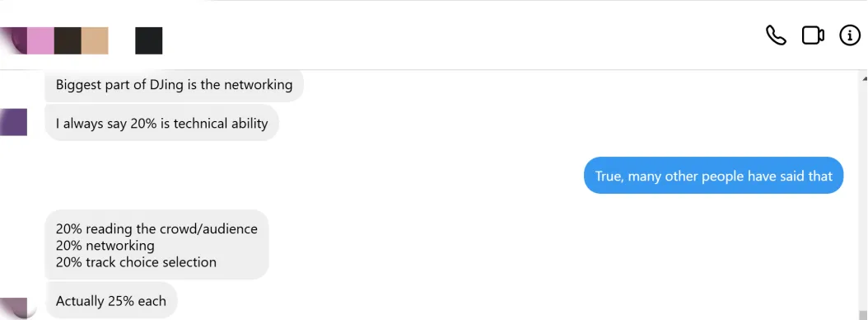Click scrollbar up arrow in chat pane
This screenshot has height=320, width=868.
[x=864, y=78]
